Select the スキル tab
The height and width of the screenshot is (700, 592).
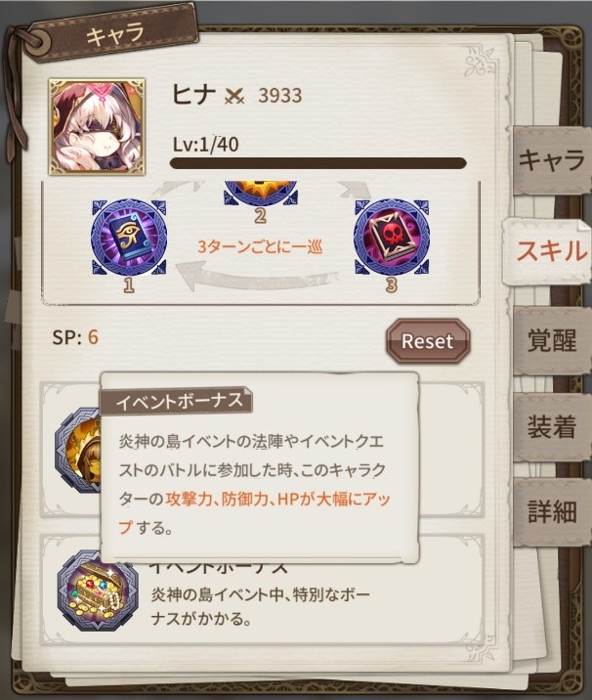tap(551, 251)
